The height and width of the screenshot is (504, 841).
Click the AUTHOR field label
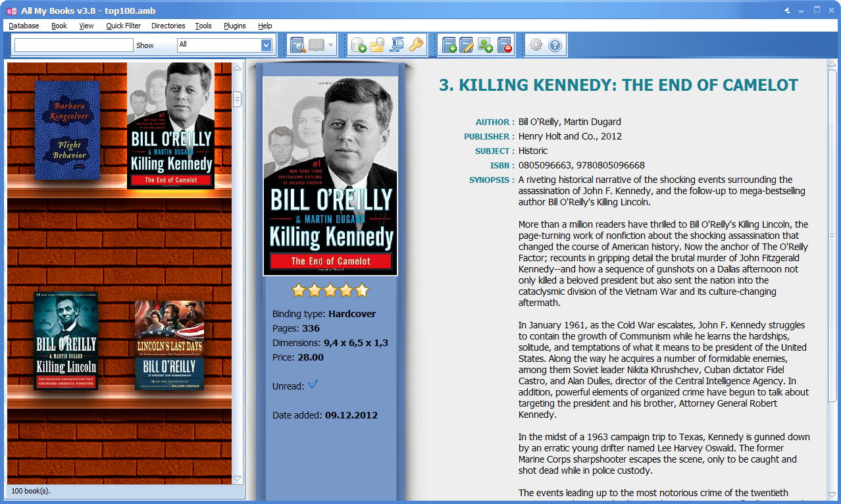coord(495,122)
